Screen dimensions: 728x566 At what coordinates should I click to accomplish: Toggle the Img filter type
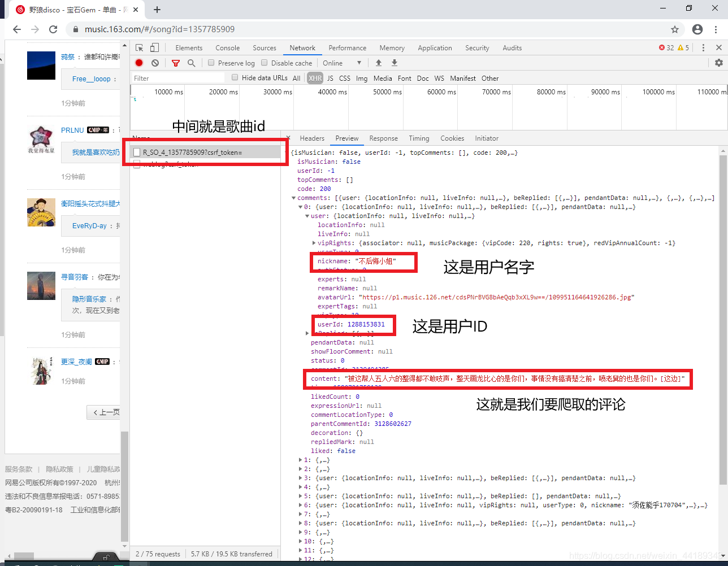click(362, 79)
